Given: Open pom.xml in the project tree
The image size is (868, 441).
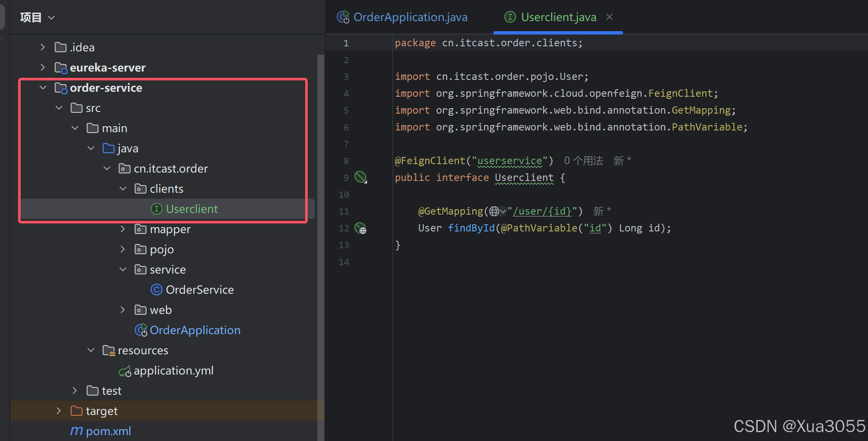Looking at the screenshot, I should pyautogui.click(x=108, y=431).
